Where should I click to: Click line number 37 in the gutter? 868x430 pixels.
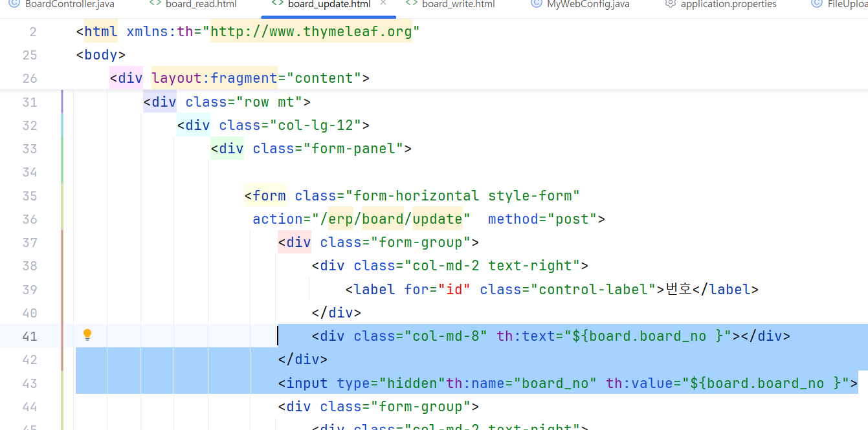[29, 242]
